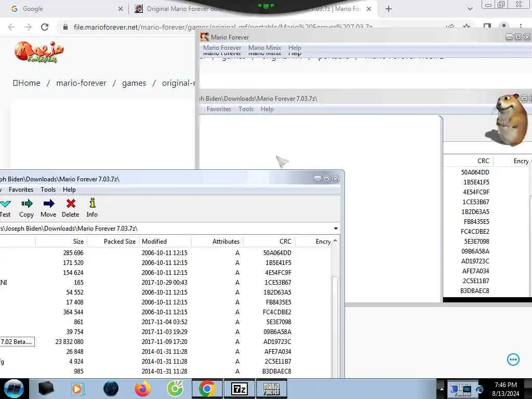
Task: Open the black folder icon on the taskbar
Action: [46, 389]
